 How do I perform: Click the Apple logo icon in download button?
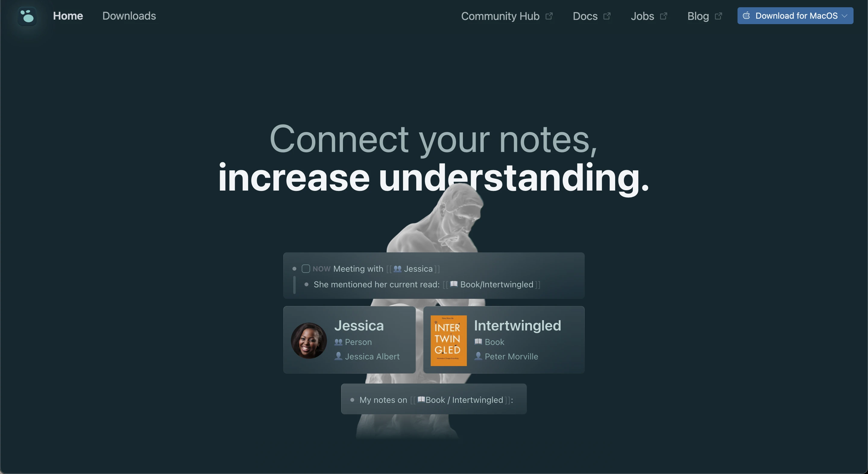coord(747,15)
